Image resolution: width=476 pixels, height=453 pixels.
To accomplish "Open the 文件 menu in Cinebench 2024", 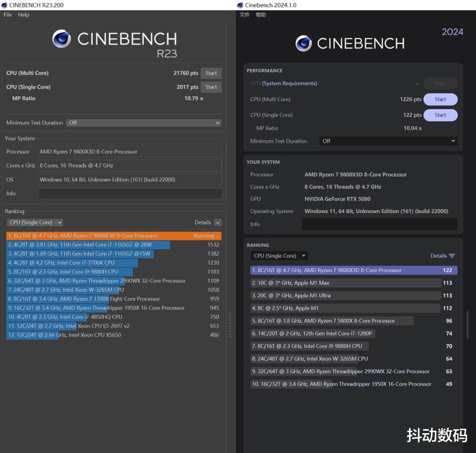I will 244,15.
